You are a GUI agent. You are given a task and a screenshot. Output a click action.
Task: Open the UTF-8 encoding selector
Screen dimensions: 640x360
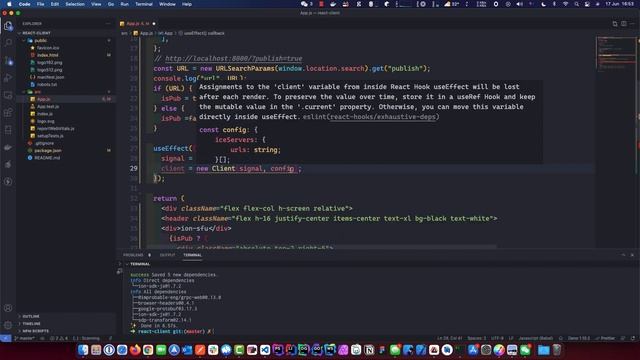click(497, 338)
